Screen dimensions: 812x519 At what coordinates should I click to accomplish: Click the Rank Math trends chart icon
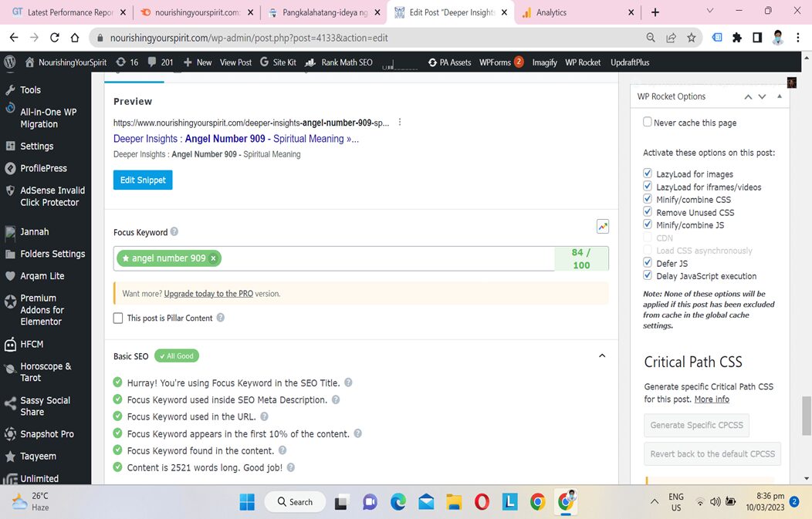(602, 227)
